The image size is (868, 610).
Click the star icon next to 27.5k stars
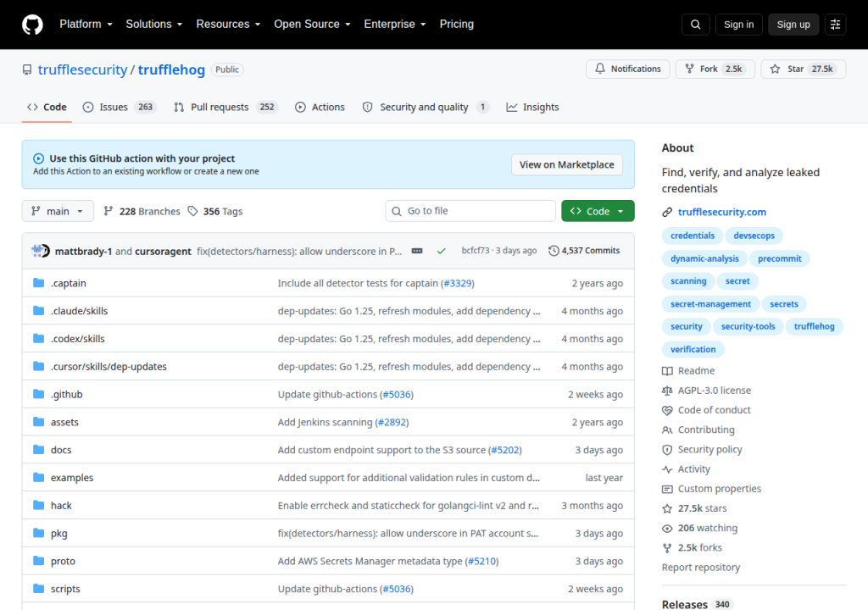tap(667, 508)
